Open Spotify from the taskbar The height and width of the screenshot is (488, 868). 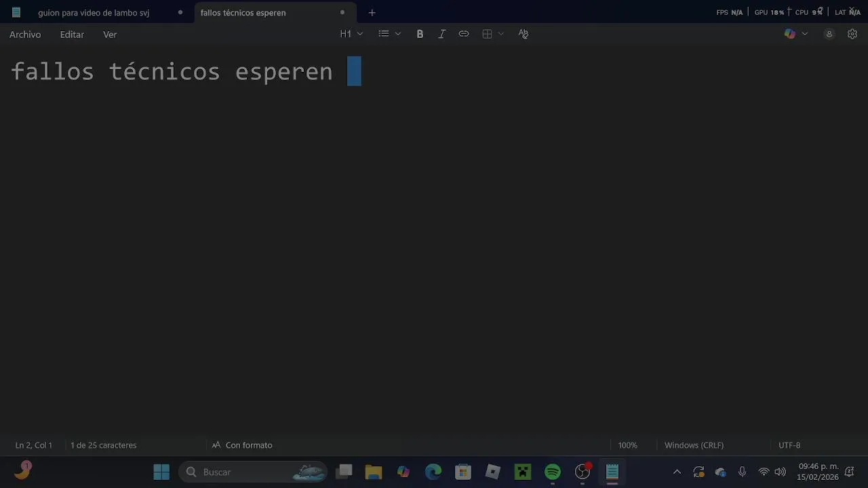553,472
